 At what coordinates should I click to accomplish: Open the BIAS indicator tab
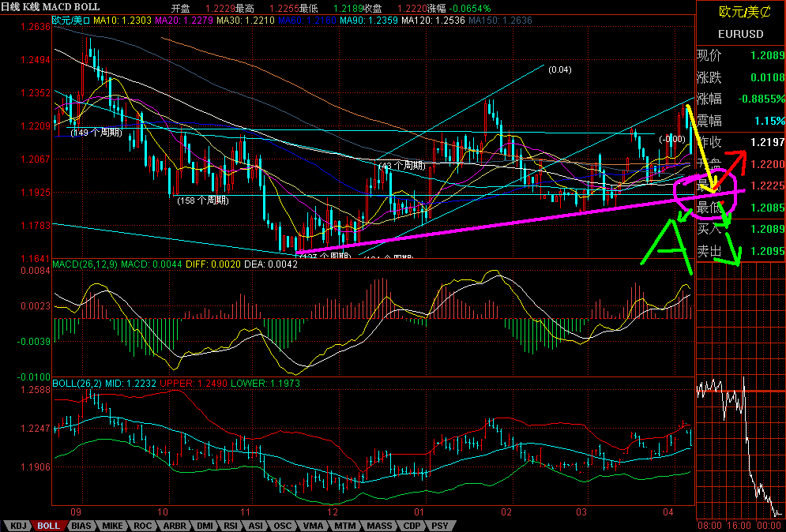click(81, 526)
